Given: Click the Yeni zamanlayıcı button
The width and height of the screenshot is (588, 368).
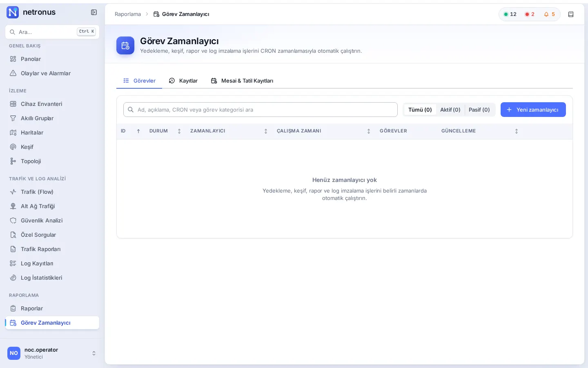Looking at the screenshot, I should point(533,110).
